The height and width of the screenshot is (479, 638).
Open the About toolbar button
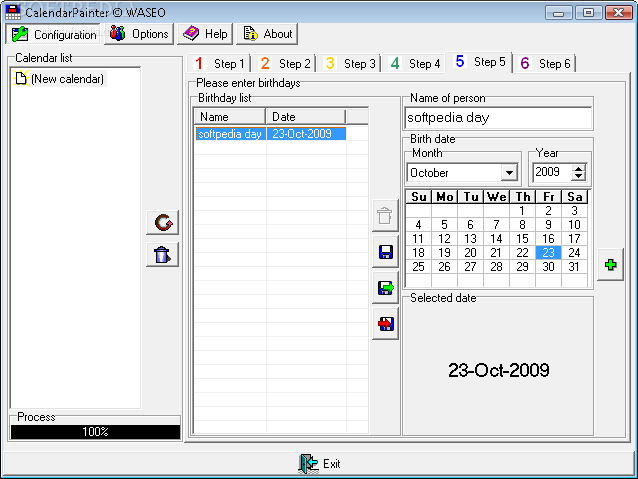point(267,34)
